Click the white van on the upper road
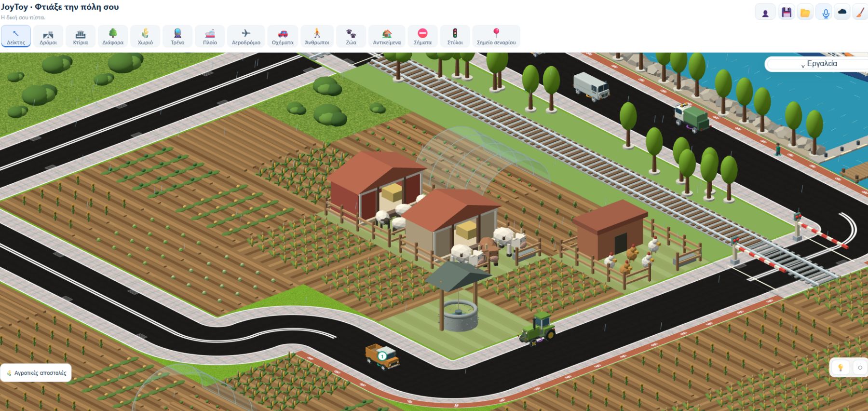Image resolution: width=868 pixels, height=411 pixels. [591, 86]
